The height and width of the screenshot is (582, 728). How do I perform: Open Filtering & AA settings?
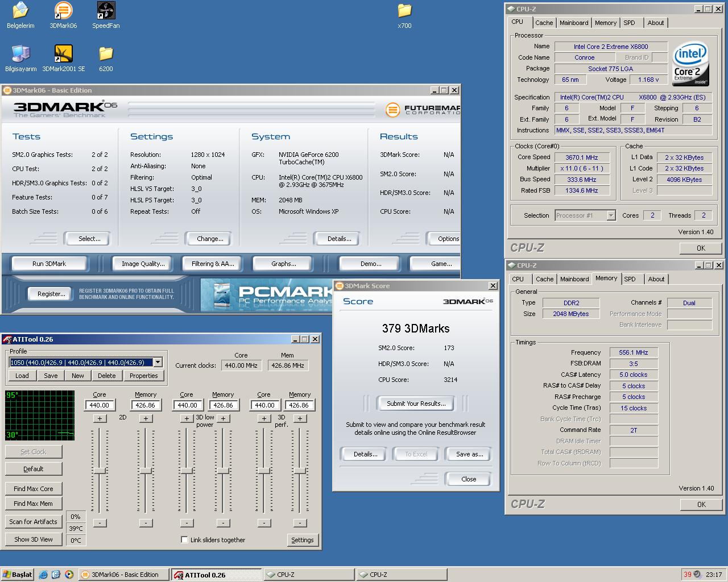click(213, 264)
